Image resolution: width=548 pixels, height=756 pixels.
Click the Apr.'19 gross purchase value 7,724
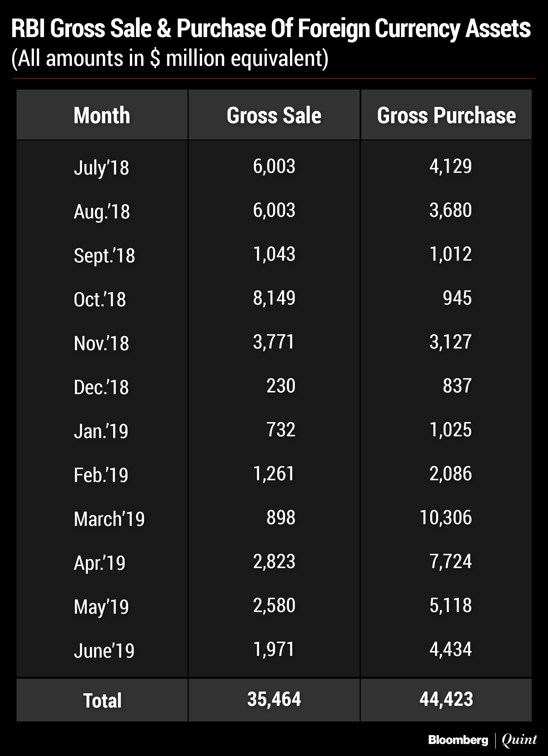pyautogui.click(x=450, y=561)
